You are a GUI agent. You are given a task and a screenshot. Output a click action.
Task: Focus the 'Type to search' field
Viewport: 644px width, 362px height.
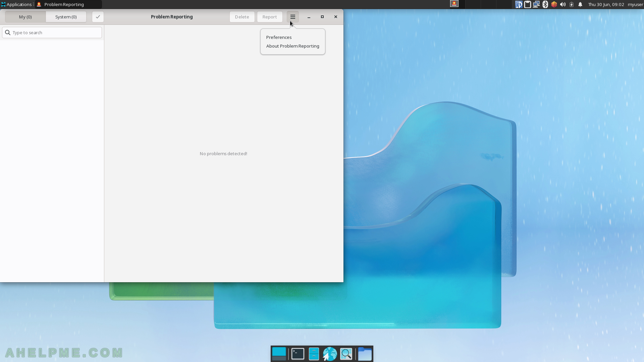(x=52, y=33)
